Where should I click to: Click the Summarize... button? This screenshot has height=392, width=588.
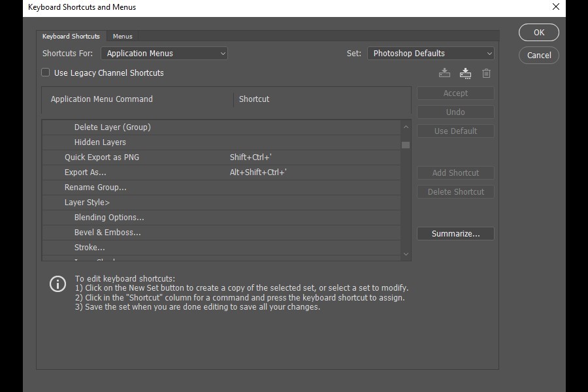pyautogui.click(x=455, y=234)
